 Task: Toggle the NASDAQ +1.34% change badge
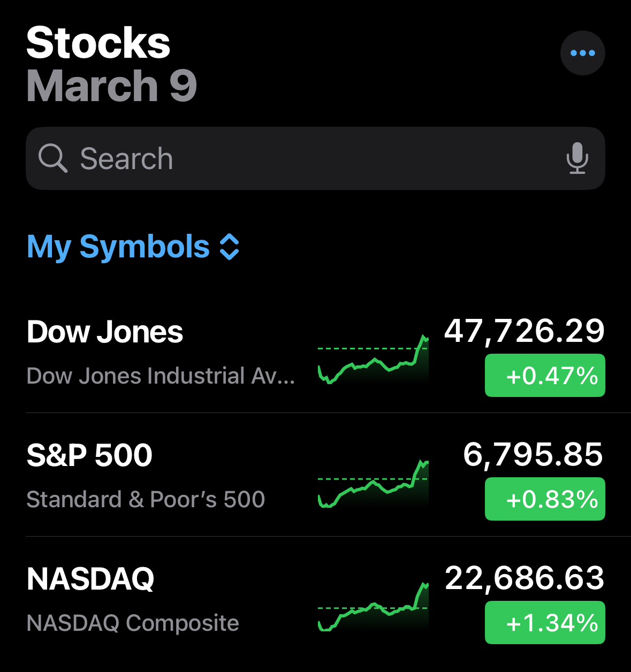point(545,623)
